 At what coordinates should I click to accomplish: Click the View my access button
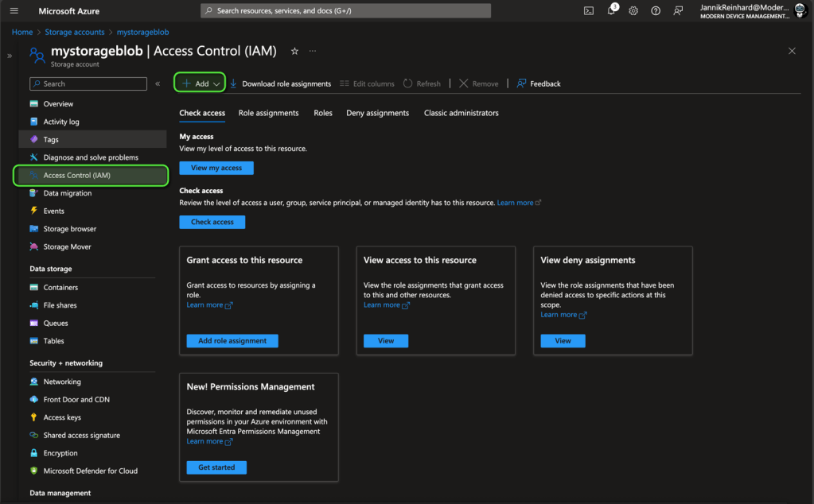(x=216, y=168)
